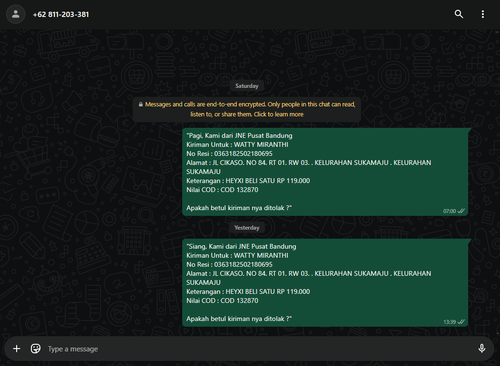Click the Saturday date divider label
The image size is (500, 366).
[247, 86]
